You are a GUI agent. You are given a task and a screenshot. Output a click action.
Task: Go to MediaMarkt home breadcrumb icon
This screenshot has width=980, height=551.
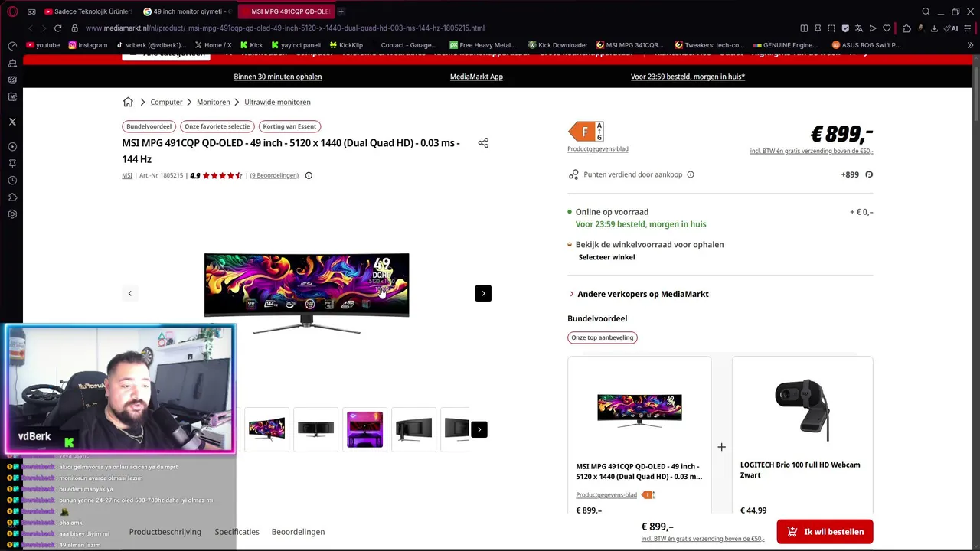(x=128, y=102)
